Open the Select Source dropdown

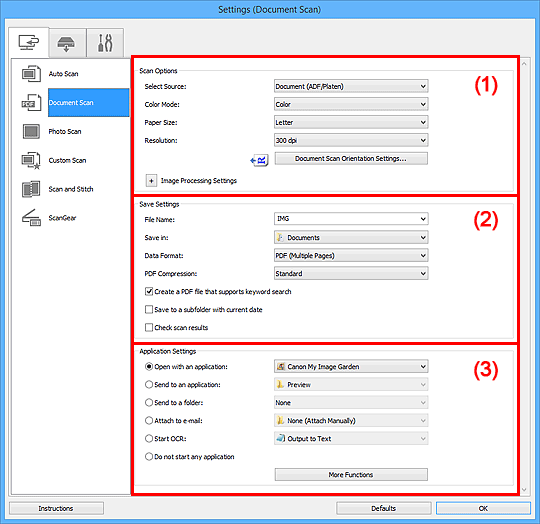pos(351,86)
